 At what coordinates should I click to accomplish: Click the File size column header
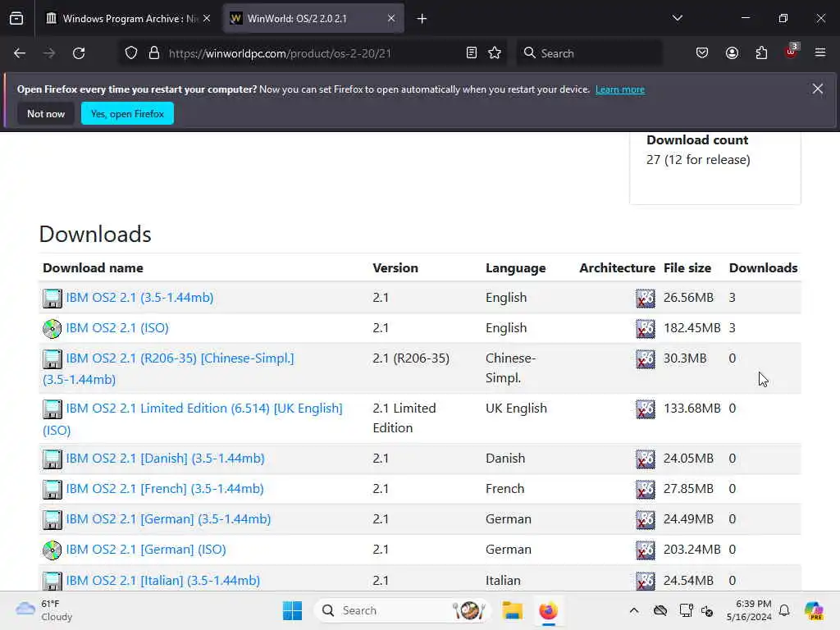coord(687,268)
